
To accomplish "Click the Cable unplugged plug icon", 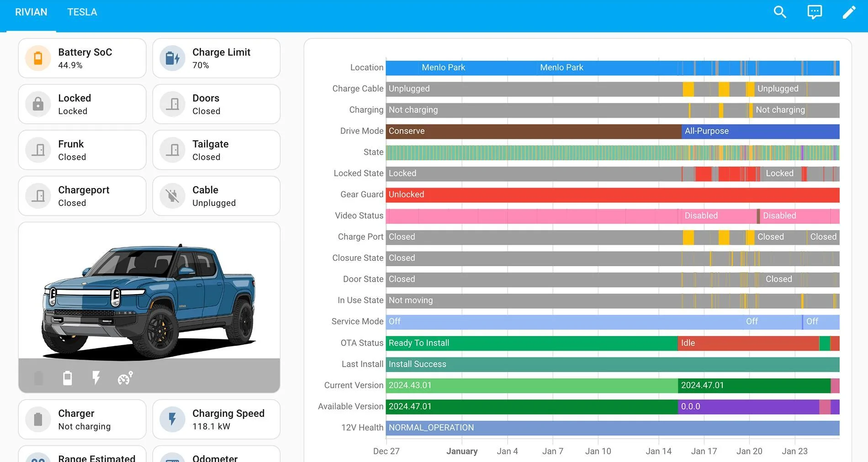I will (x=172, y=196).
